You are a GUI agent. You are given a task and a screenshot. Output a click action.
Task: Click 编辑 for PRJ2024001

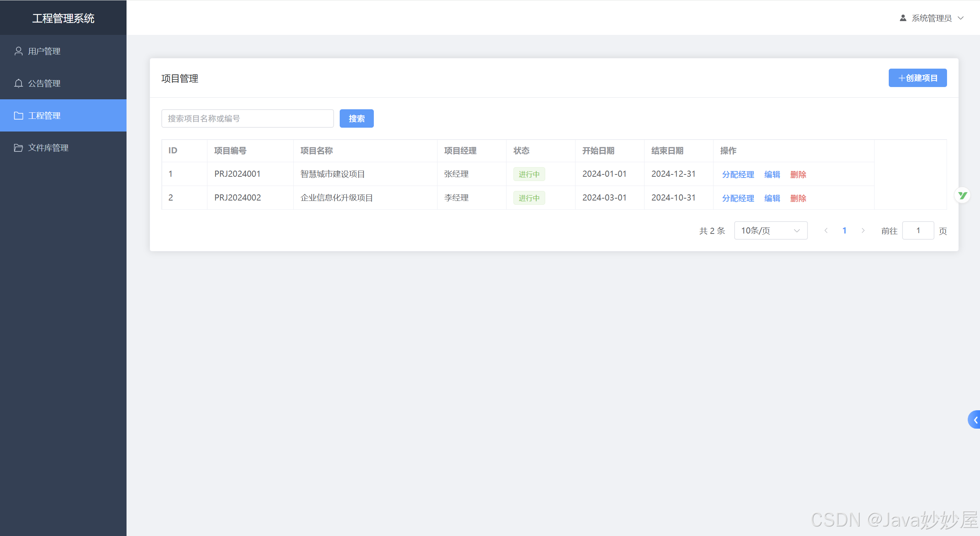(772, 174)
